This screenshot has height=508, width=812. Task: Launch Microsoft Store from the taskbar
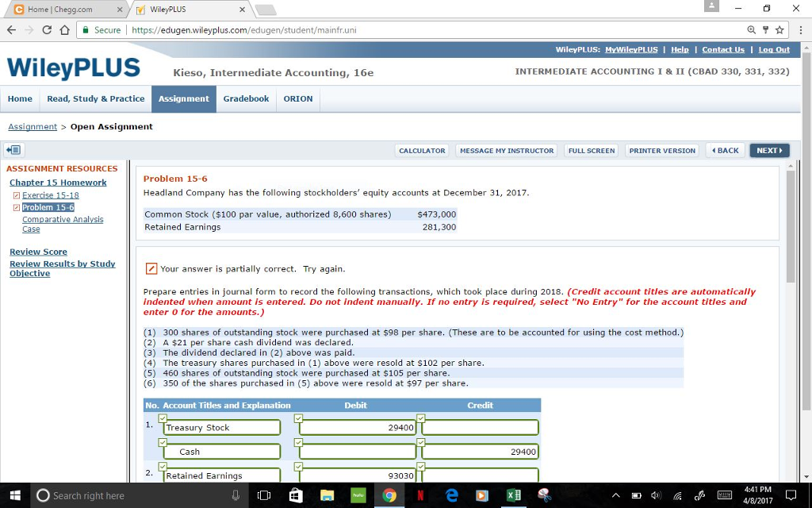click(296, 495)
